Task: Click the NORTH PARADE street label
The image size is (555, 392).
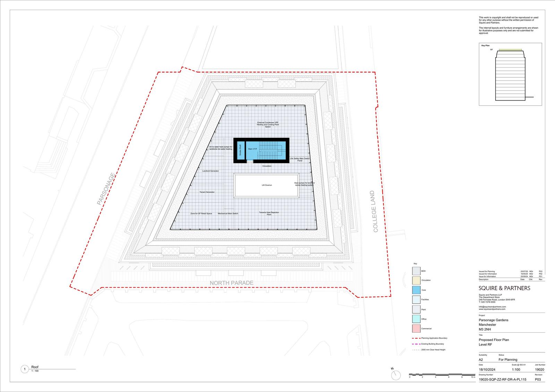Action: (231, 283)
